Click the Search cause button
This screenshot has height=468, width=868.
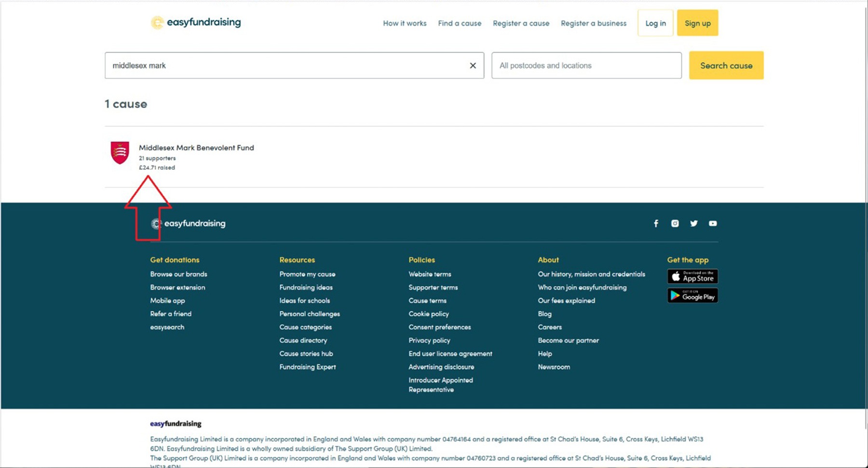click(726, 66)
